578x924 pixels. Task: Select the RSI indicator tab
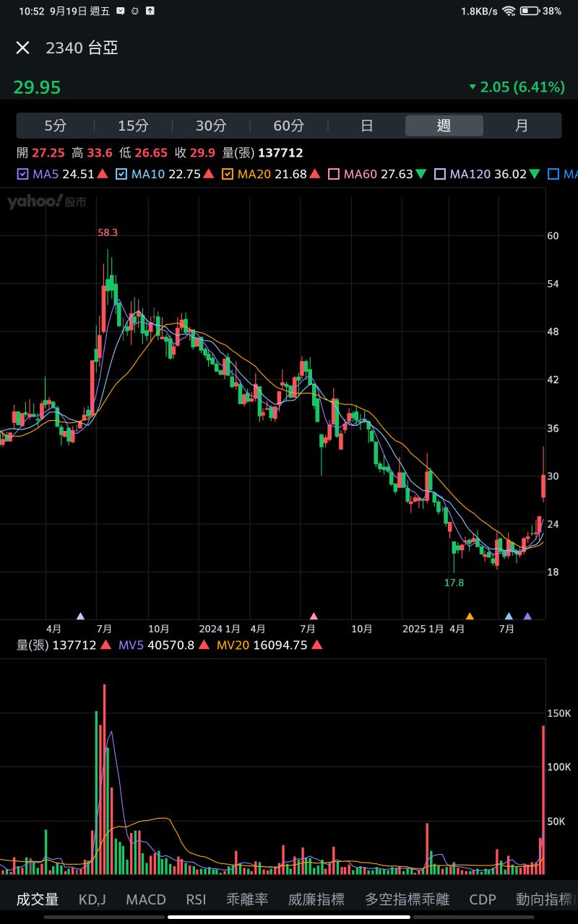click(x=196, y=899)
